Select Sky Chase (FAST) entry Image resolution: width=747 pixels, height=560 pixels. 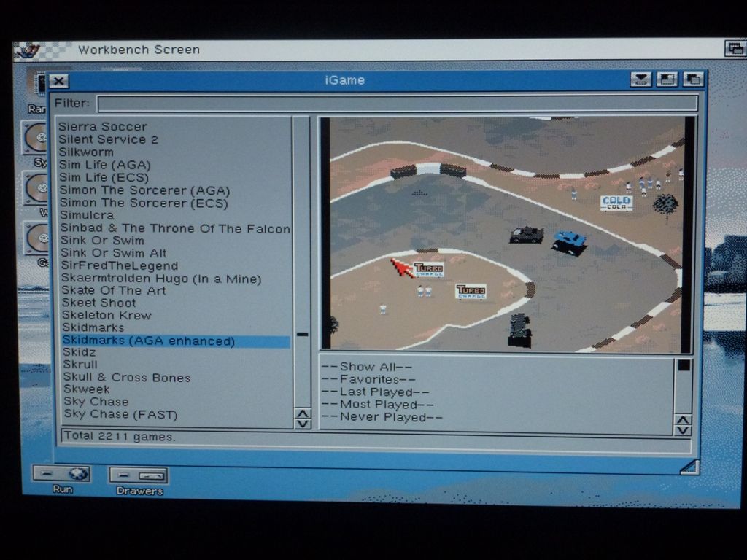120,414
